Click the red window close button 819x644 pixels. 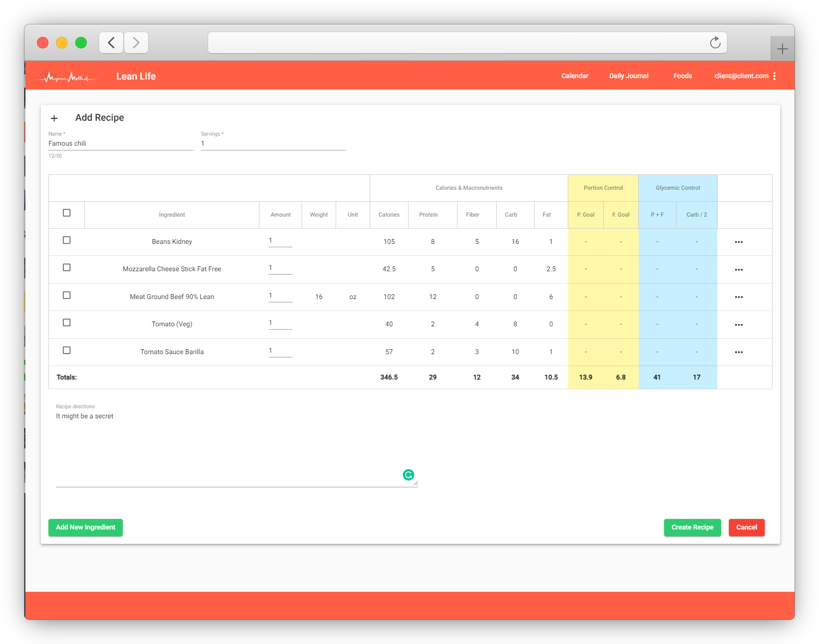(43, 43)
